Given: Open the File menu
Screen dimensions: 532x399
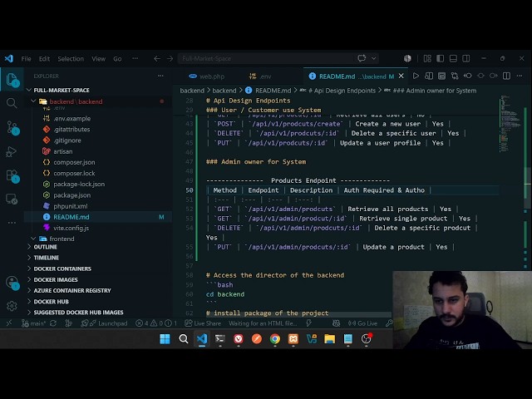Looking at the screenshot, I should (26, 59).
